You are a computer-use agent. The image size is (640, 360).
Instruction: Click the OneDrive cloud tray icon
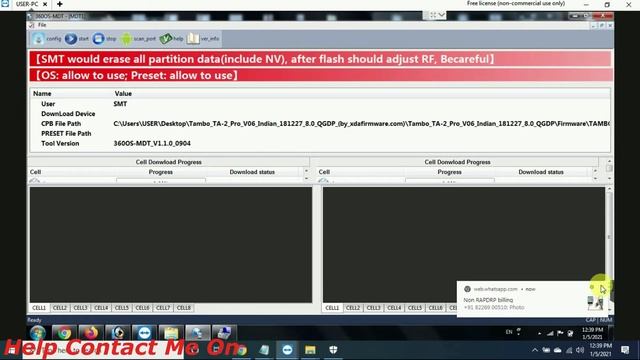[x=558, y=350]
